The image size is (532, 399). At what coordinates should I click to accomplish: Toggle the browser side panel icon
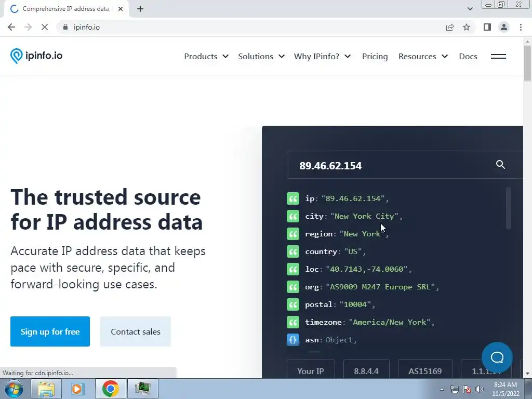coord(487,27)
